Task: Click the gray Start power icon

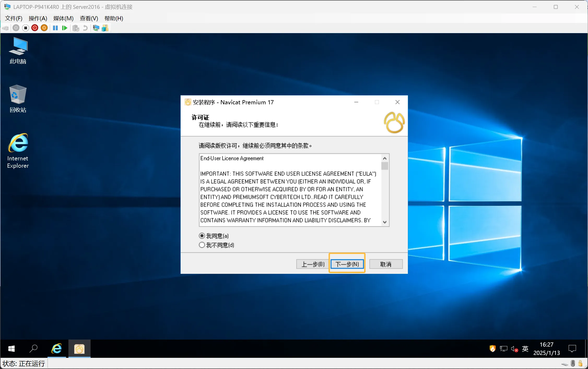Action: point(16,28)
